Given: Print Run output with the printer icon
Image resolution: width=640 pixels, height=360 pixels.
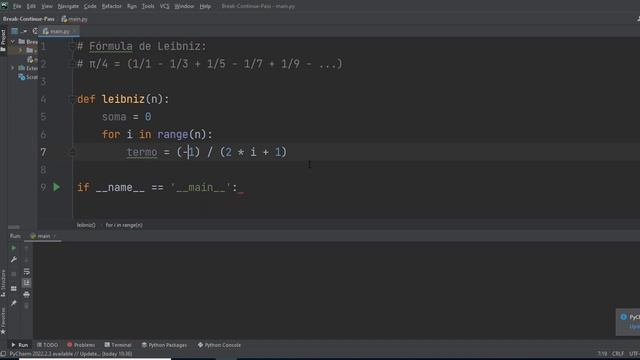Looking at the screenshot, I should [x=27, y=294].
